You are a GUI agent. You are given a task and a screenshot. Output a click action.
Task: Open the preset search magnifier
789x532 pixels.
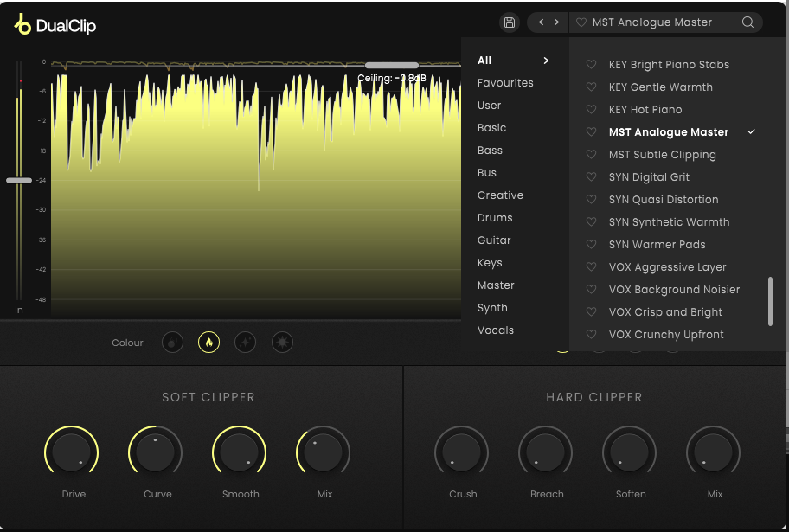pyautogui.click(x=747, y=22)
